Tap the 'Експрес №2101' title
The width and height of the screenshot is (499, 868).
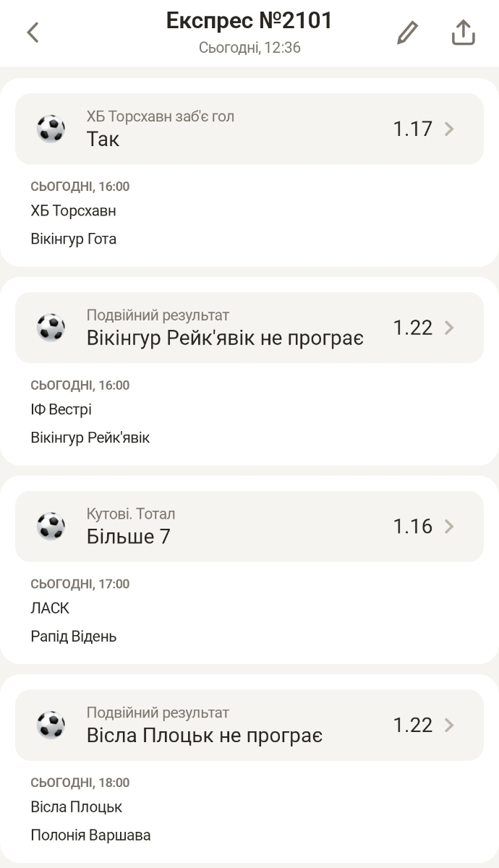[x=249, y=21]
